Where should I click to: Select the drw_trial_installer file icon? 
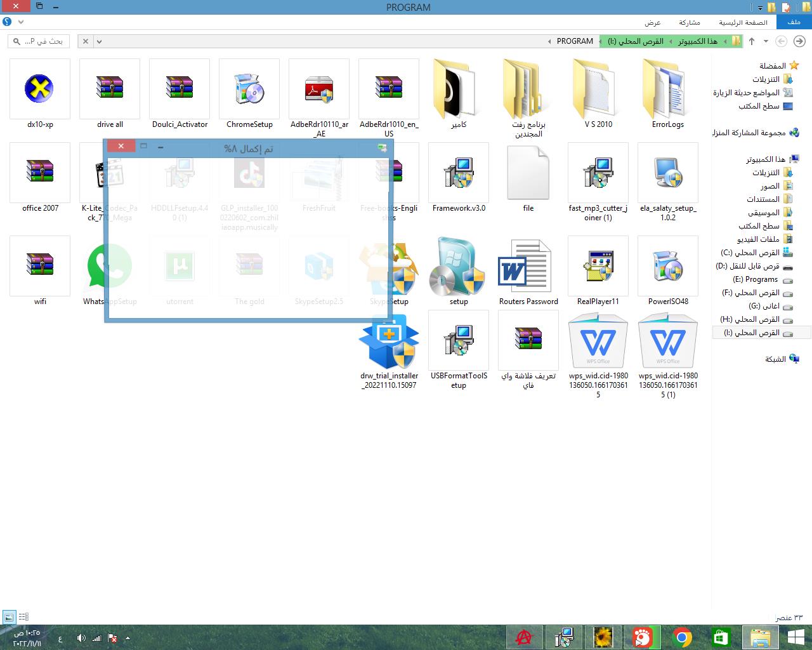point(389,343)
